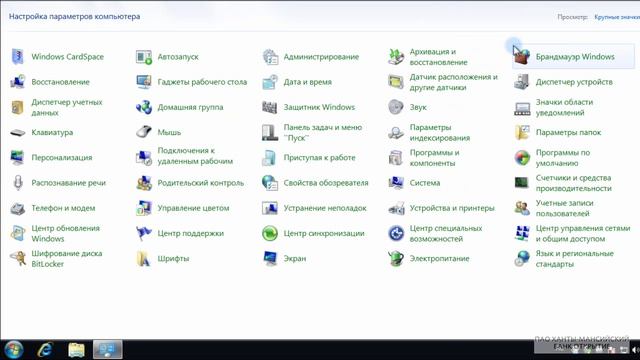Click Подключения к удаленным рабочим link

(x=195, y=156)
